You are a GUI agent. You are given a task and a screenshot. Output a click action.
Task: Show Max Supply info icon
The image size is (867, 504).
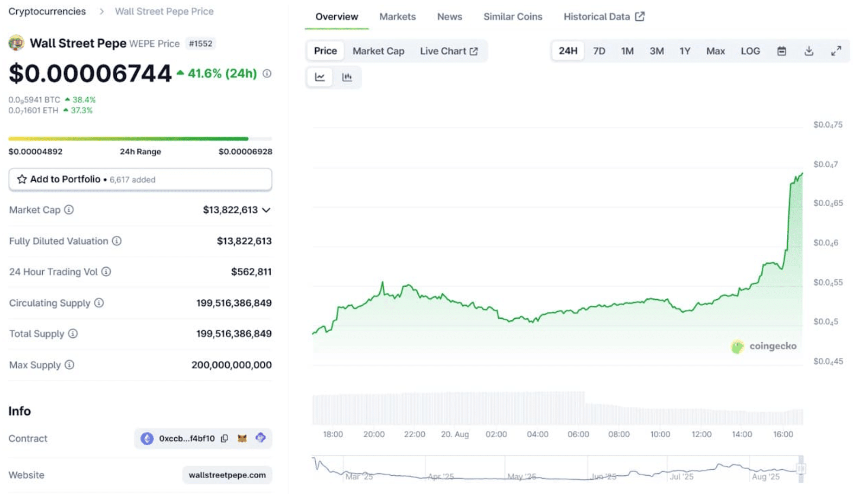click(x=70, y=365)
